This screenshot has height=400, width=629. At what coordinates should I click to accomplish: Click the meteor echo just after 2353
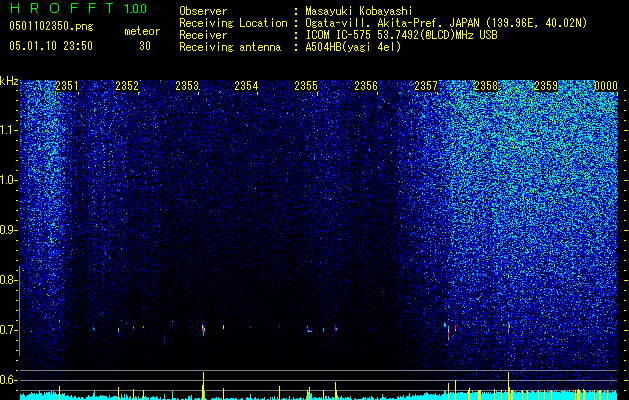203,330
